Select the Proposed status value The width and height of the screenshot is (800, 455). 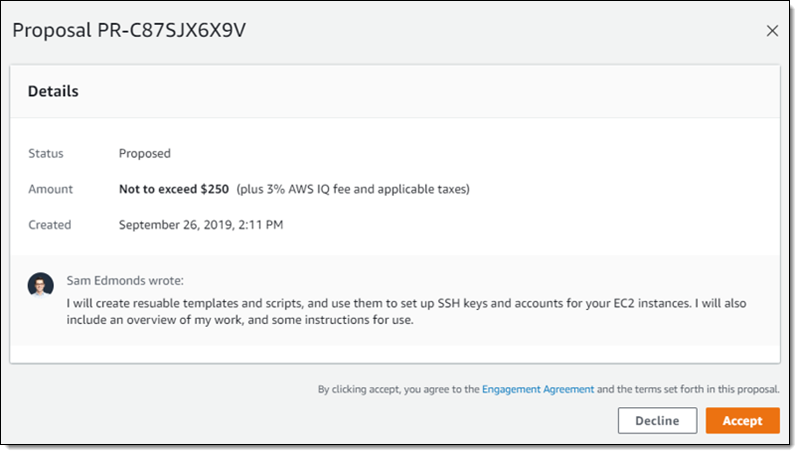point(145,154)
